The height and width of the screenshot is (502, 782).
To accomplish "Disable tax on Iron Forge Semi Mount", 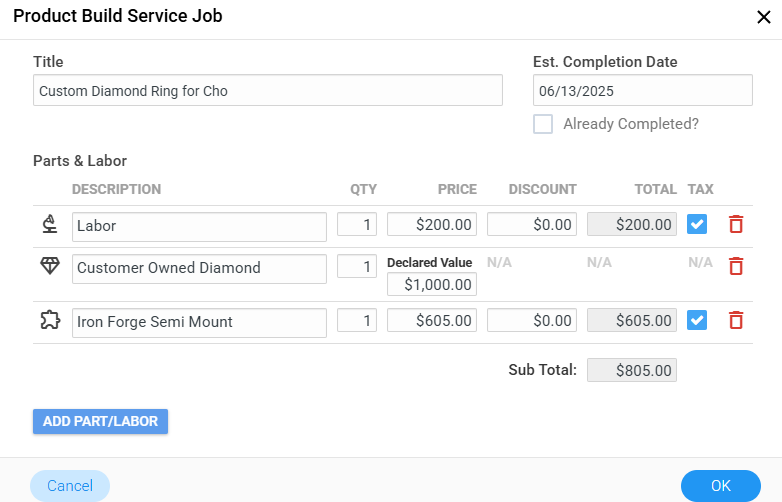I will click(698, 321).
